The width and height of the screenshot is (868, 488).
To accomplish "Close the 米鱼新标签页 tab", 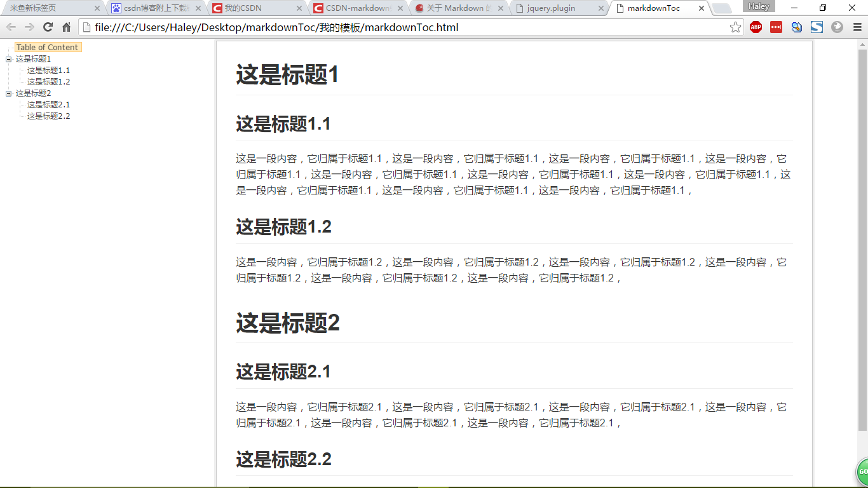I will click(97, 9).
